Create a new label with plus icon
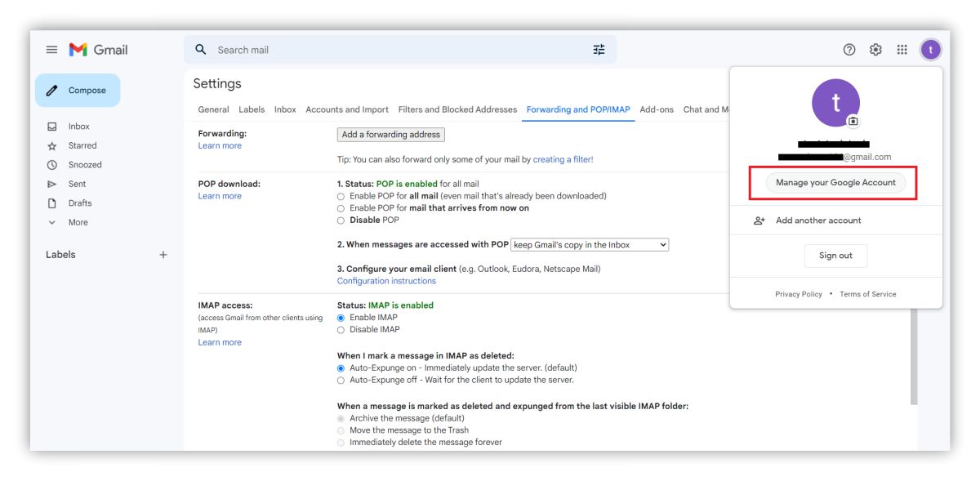This screenshot has height=481, width=980. 163,255
